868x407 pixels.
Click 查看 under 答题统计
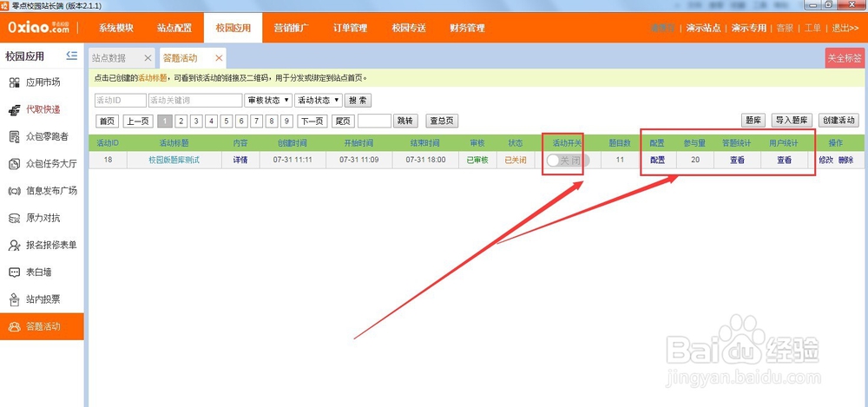coord(737,161)
